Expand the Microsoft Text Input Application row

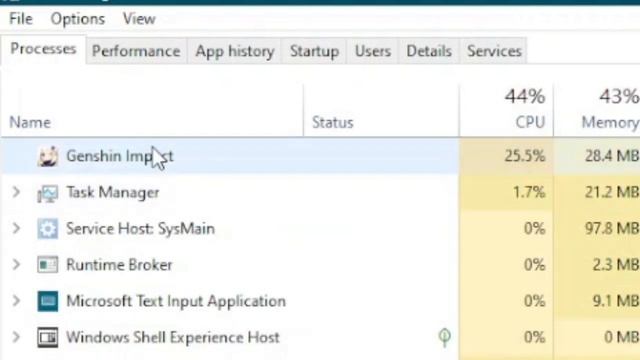[x=16, y=301]
